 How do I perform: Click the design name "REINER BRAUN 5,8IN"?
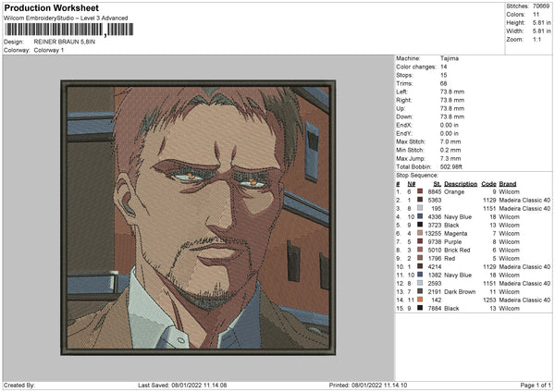coord(65,42)
